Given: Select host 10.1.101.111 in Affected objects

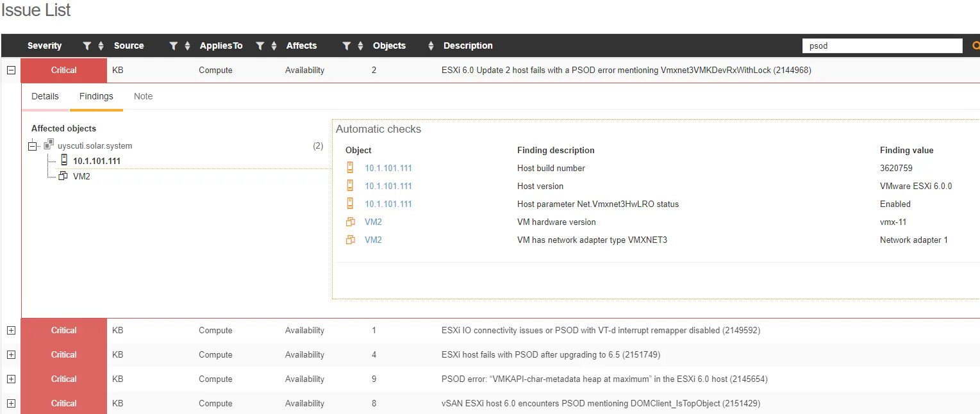Looking at the screenshot, I should point(96,161).
